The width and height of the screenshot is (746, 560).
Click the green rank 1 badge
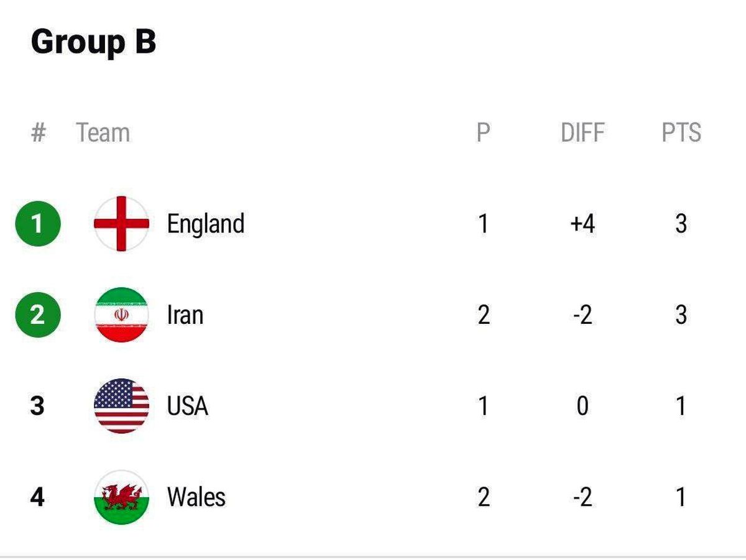click(38, 224)
